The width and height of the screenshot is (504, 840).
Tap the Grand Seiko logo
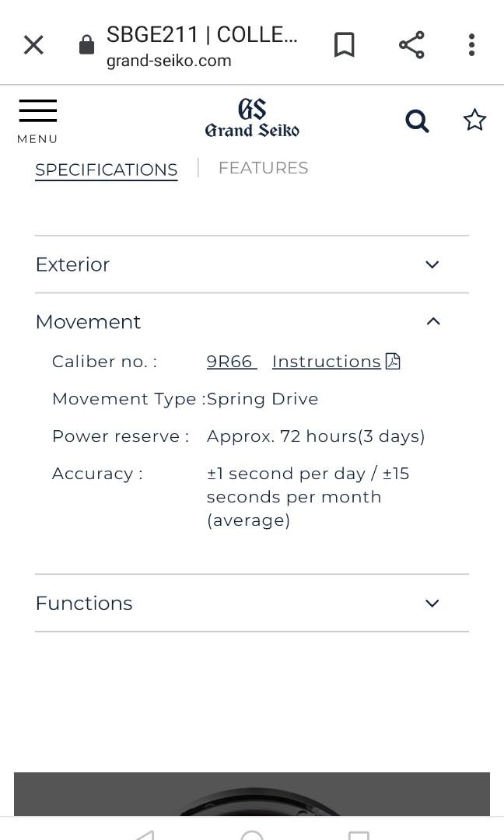[x=252, y=119]
